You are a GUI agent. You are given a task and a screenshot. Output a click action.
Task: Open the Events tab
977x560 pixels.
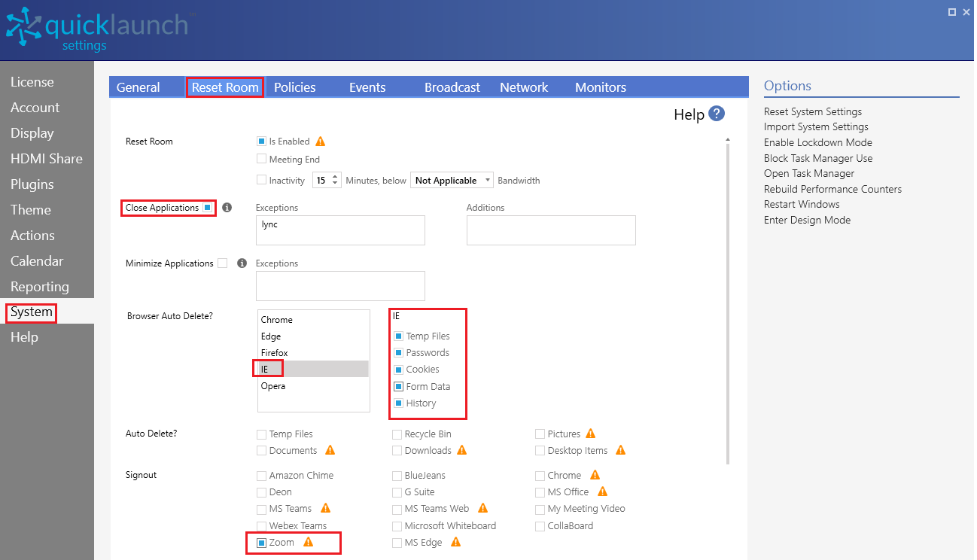point(367,87)
